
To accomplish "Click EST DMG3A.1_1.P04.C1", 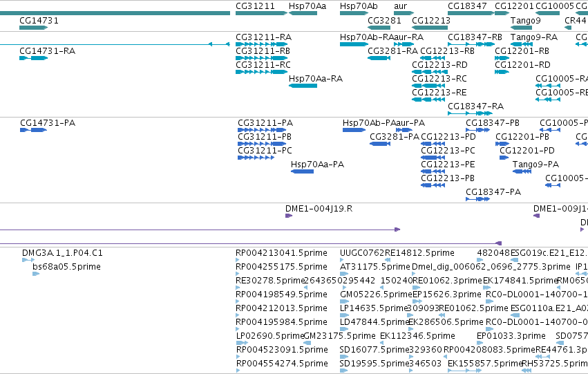I will (x=28, y=260).
